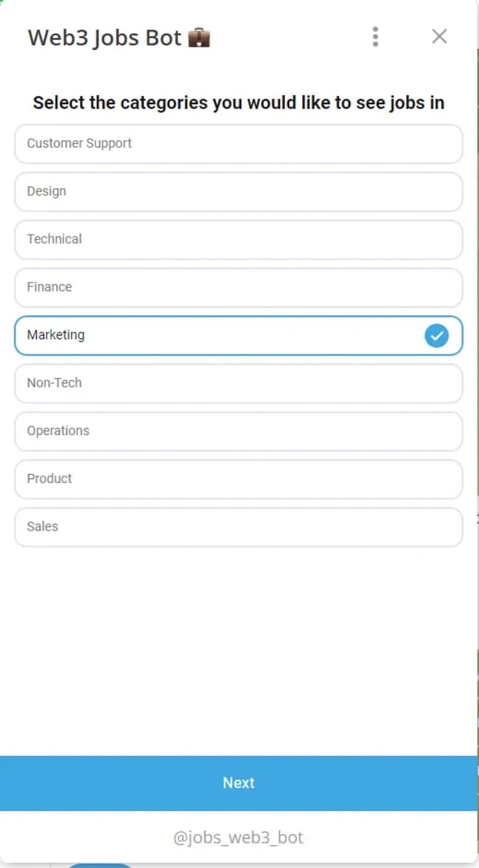Click the Web3 Jobs Bot title
Image resolution: width=479 pixels, height=868 pixels.
coord(104,38)
